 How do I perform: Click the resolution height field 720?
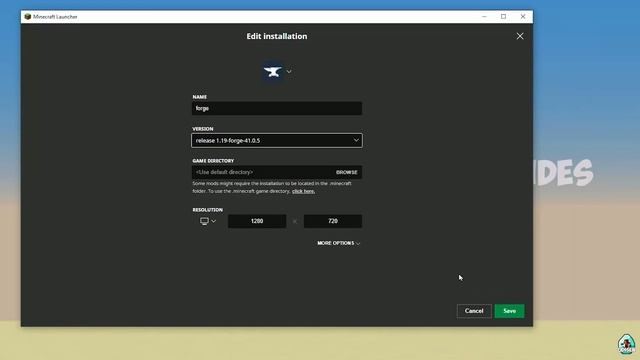point(333,221)
